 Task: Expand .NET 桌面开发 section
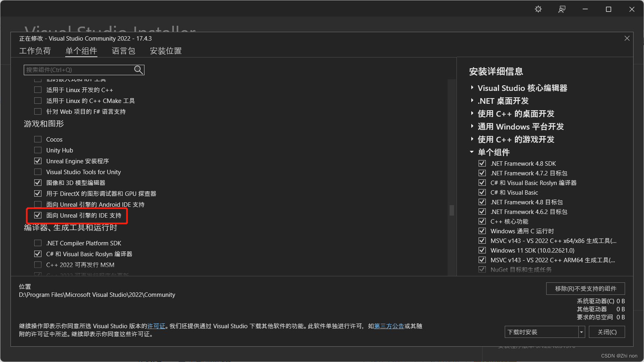point(472,101)
